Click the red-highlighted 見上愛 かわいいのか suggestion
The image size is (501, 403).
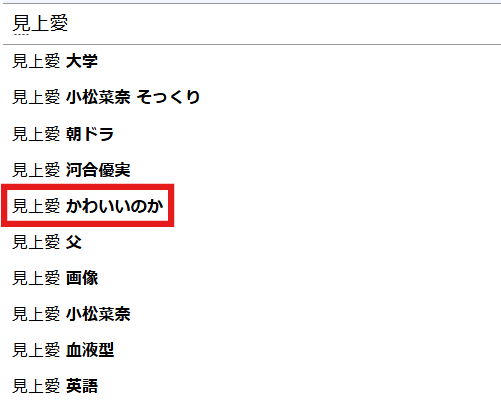click(88, 206)
